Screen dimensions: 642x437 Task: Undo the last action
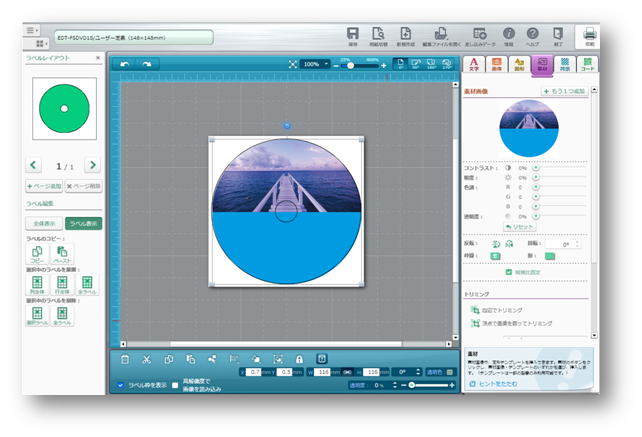(x=125, y=64)
